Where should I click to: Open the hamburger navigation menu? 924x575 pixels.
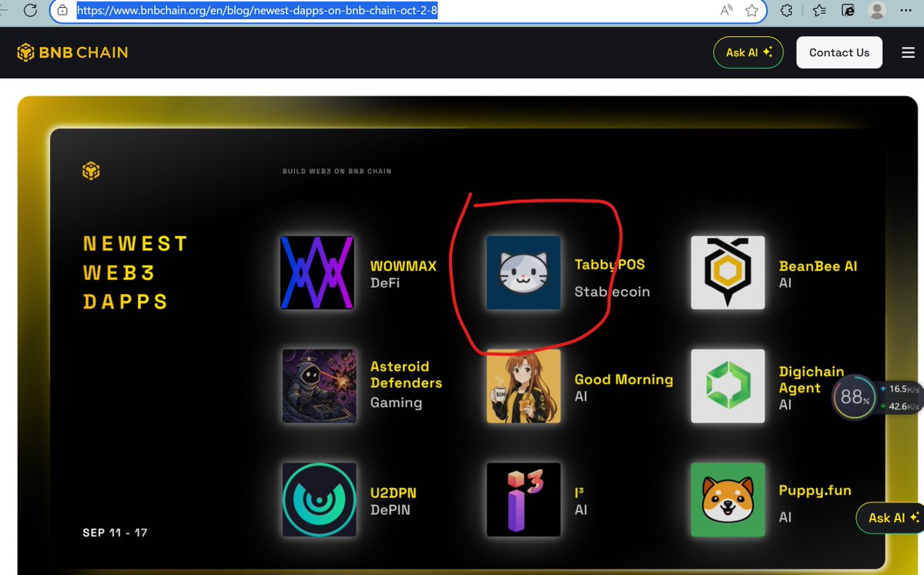pos(909,52)
